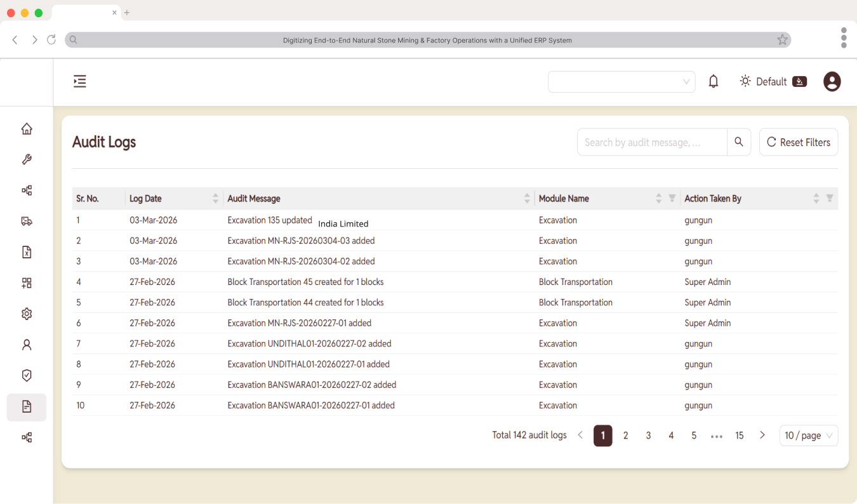Image resolution: width=857 pixels, height=504 pixels.
Task: Click the shield check sidebar icon
Action: coord(27,375)
